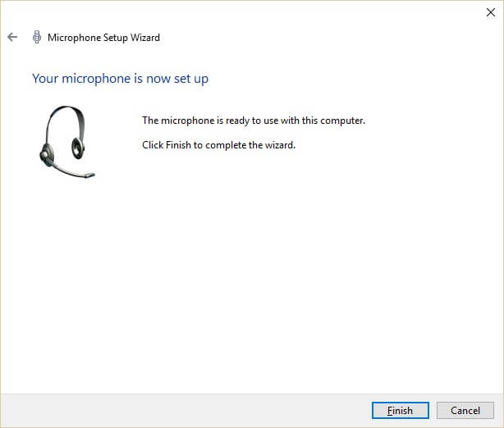Click 'The microphone is ready to use' text
The width and height of the screenshot is (504, 428).
[x=254, y=121]
